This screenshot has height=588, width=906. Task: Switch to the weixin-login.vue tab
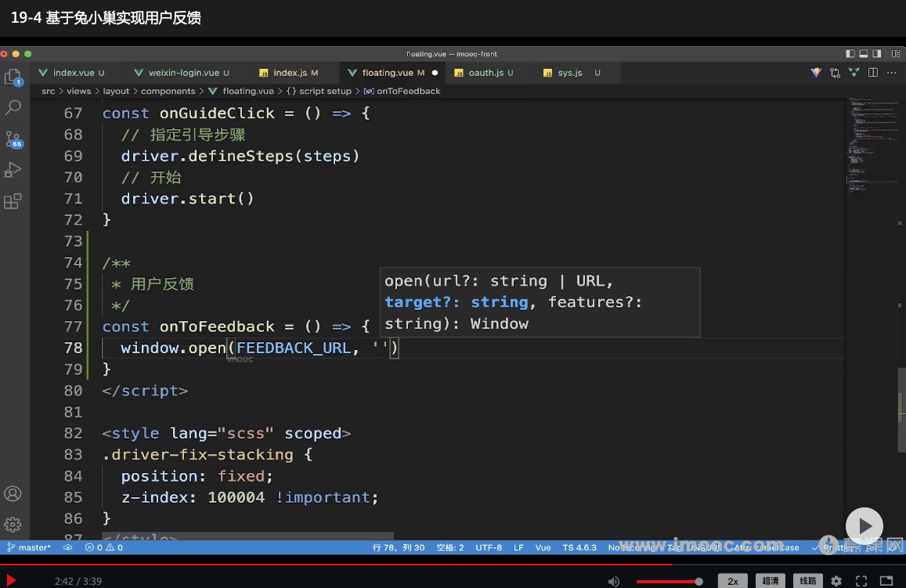click(184, 73)
